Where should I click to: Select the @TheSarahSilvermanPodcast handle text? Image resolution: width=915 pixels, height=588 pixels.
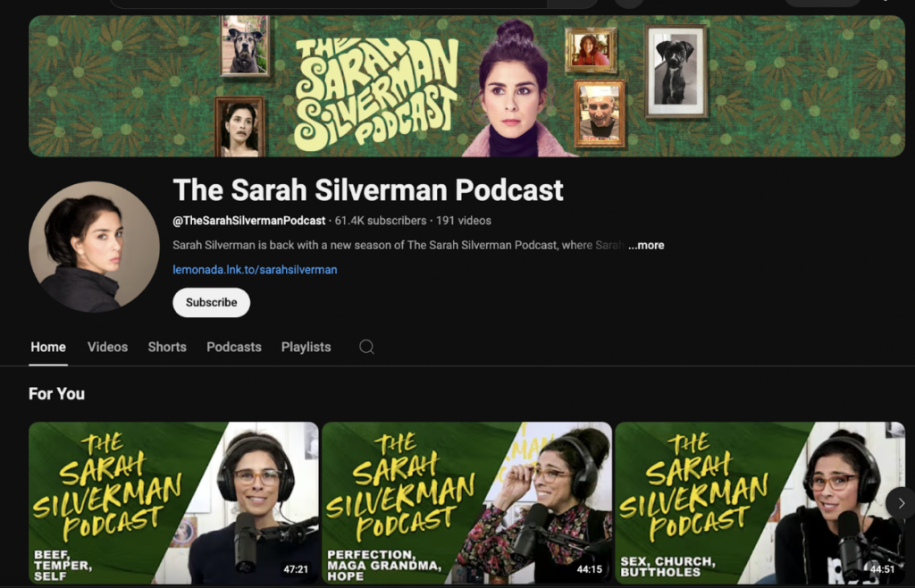[249, 221]
